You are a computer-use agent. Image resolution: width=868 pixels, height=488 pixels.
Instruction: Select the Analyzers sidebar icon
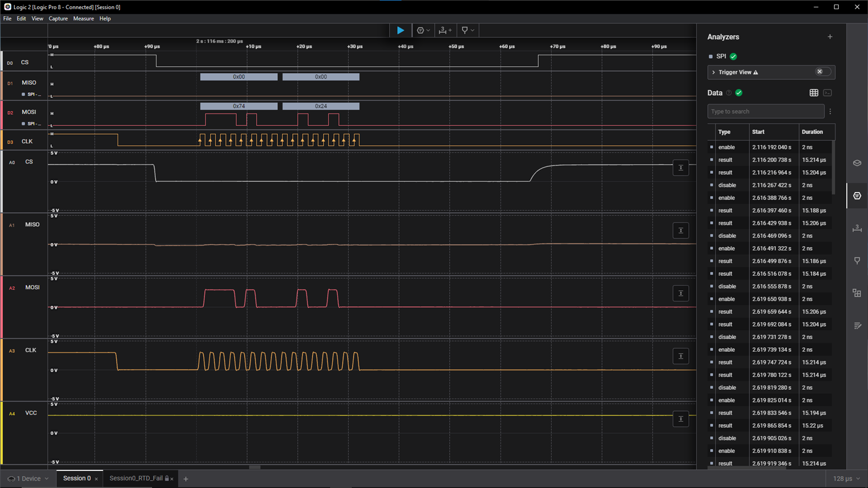point(857,196)
